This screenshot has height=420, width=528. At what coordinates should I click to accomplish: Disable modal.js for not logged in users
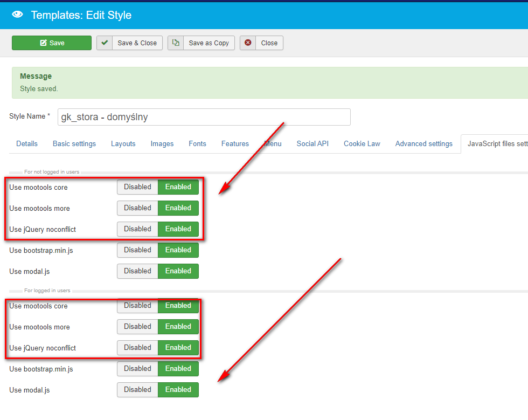(137, 271)
